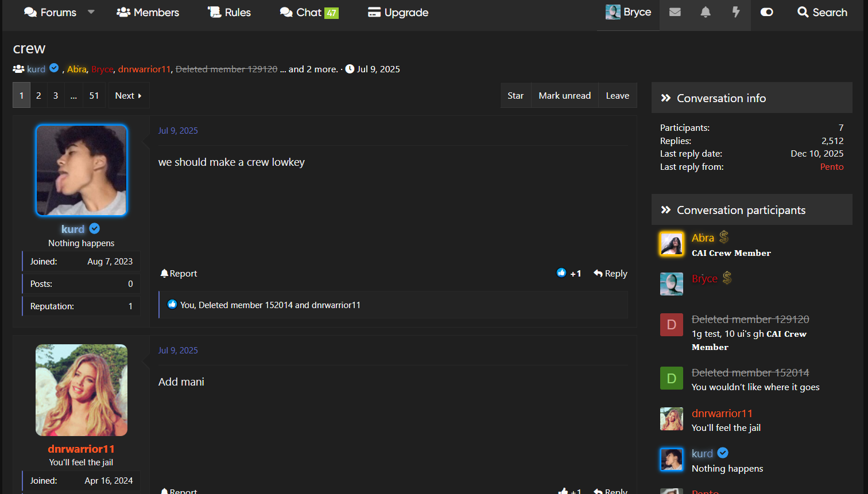Mark the conversation as unread

564,96
